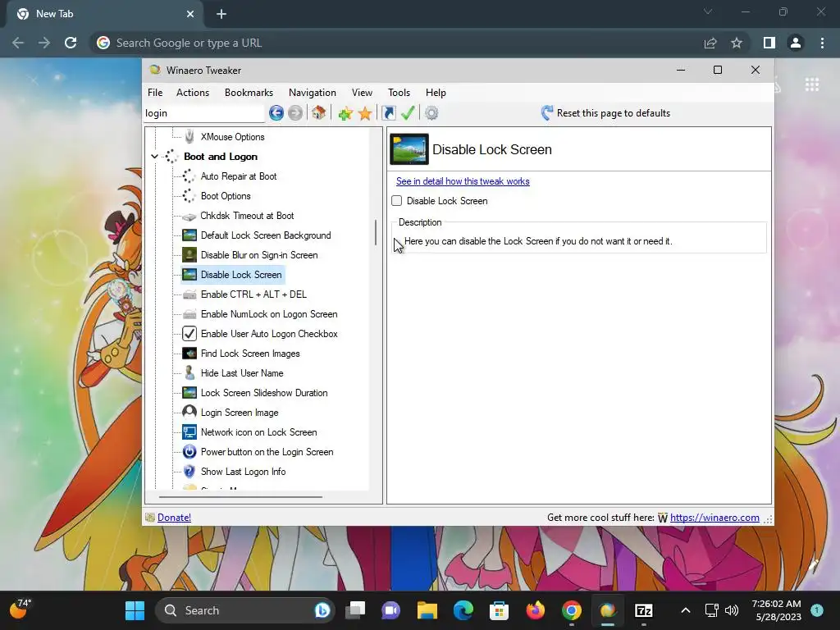This screenshot has height=630, width=840.
Task: Click the Add bookmark star-with-plus icon
Action: click(345, 113)
